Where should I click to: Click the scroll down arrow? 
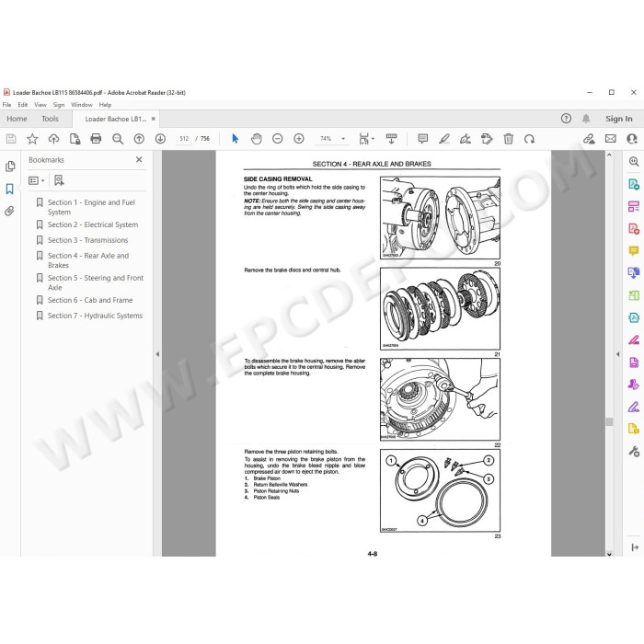(609, 553)
